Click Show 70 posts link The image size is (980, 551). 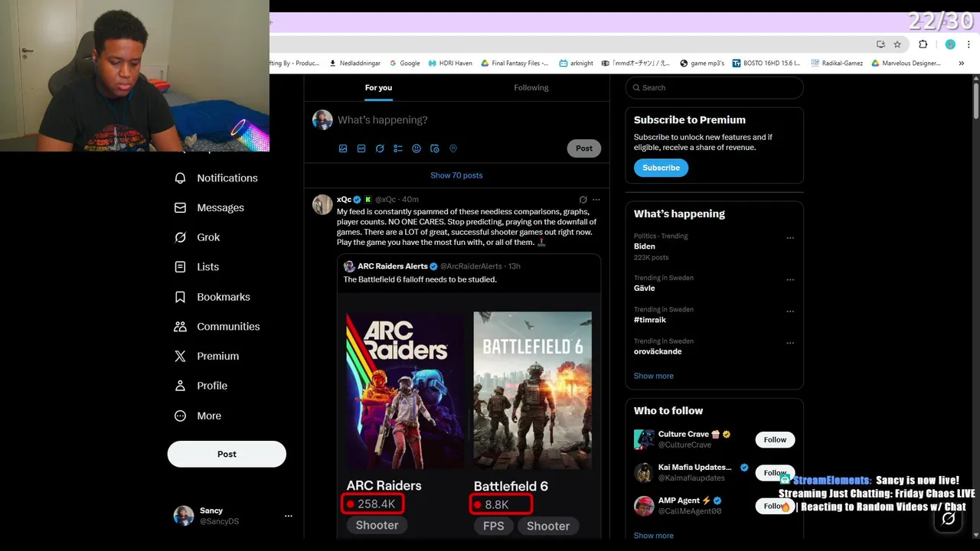tap(456, 175)
